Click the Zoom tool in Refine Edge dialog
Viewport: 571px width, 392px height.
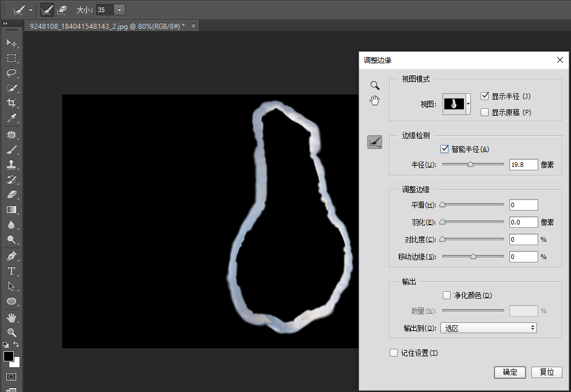click(375, 86)
